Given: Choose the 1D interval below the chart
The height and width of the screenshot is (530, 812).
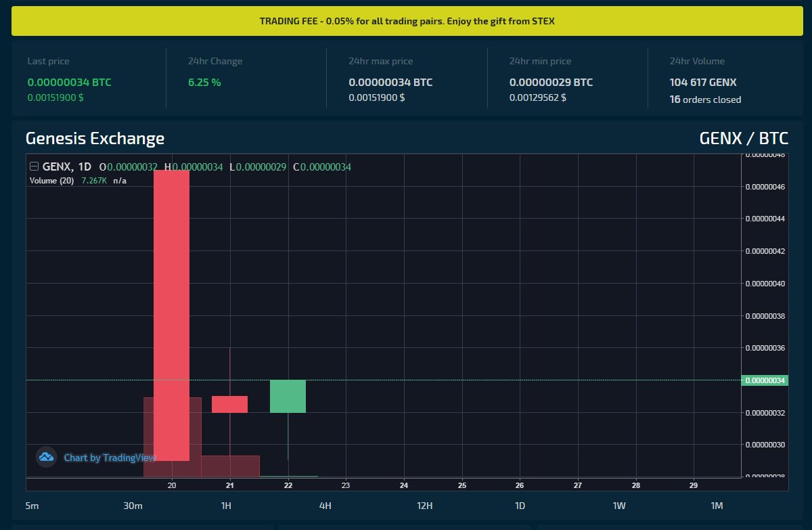Looking at the screenshot, I should (x=520, y=506).
